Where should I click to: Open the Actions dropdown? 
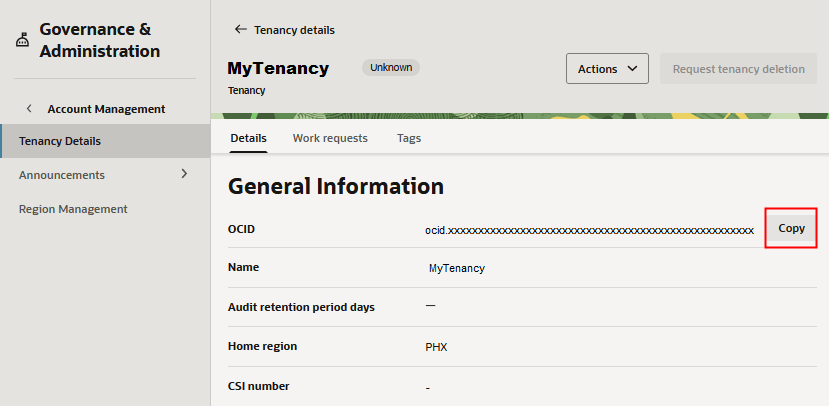click(x=607, y=69)
